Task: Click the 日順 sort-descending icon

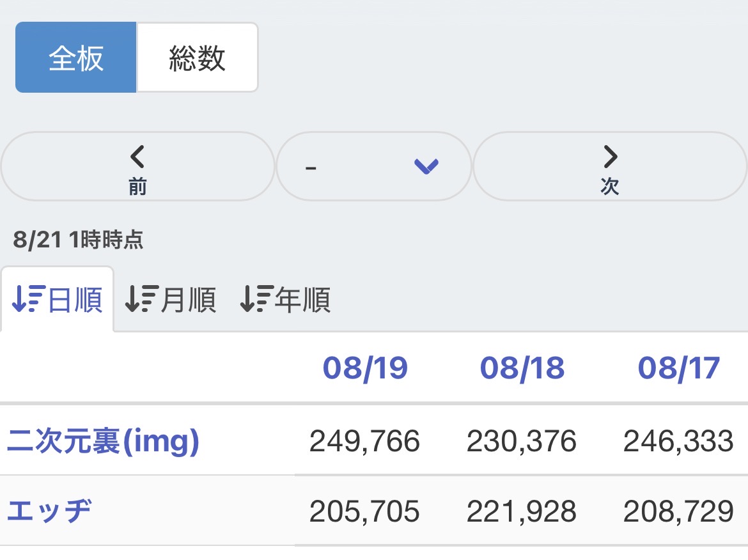Action: [29, 299]
